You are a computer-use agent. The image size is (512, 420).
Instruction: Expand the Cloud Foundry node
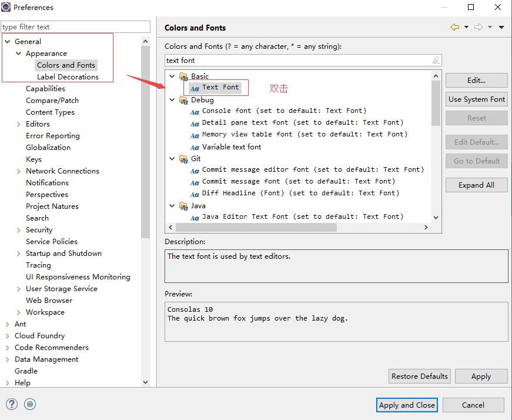pos(8,336)
